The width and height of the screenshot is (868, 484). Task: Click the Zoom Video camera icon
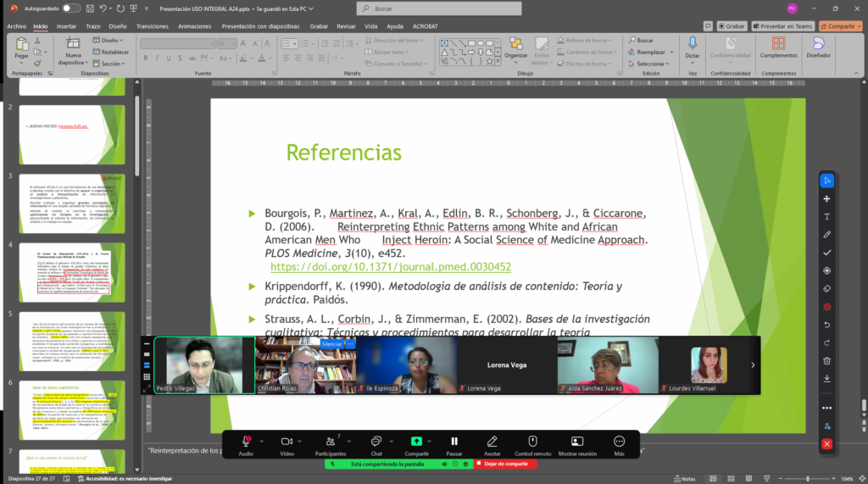pos(287,442)
